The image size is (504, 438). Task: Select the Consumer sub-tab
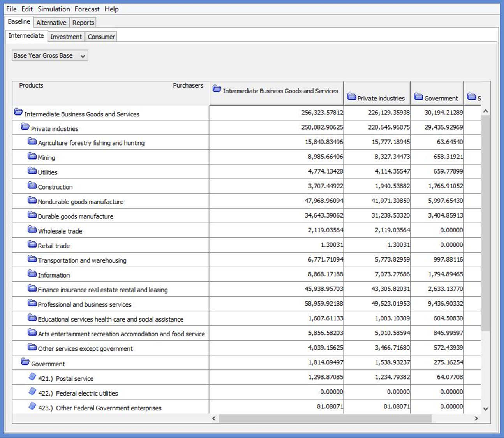click(101, 37)
